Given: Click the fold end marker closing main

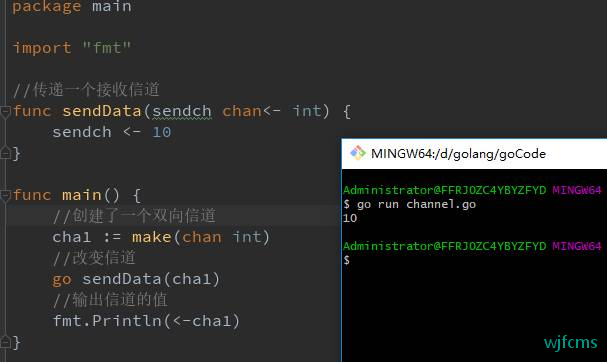Looking at the screenshot, I should [5, 341].
